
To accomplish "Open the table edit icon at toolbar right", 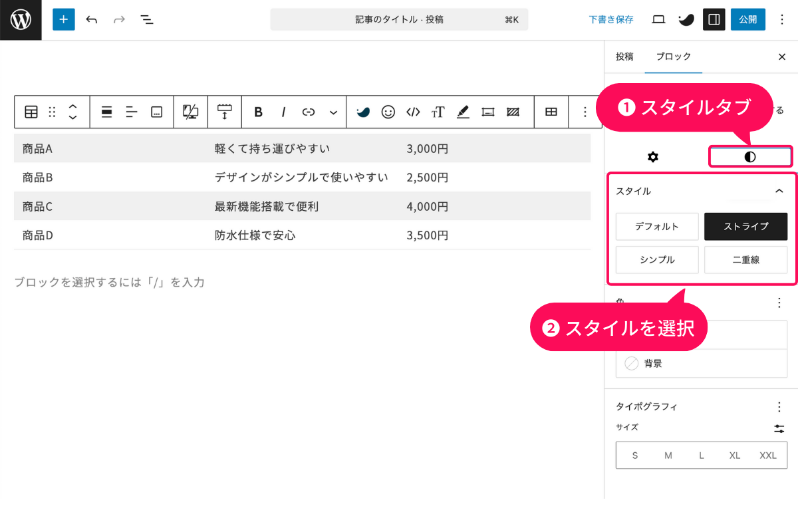I will [551, 112].
